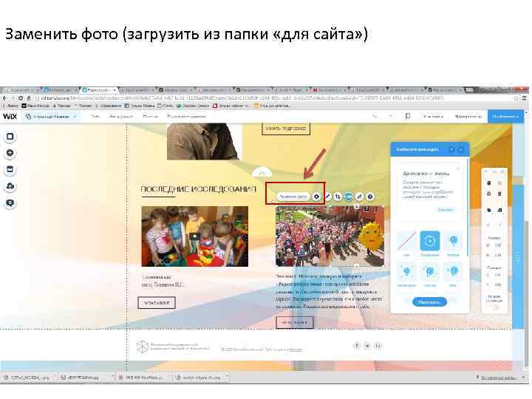Click the Change photo button
Viewport: 532px width, 399px height.
click(293, 197)
